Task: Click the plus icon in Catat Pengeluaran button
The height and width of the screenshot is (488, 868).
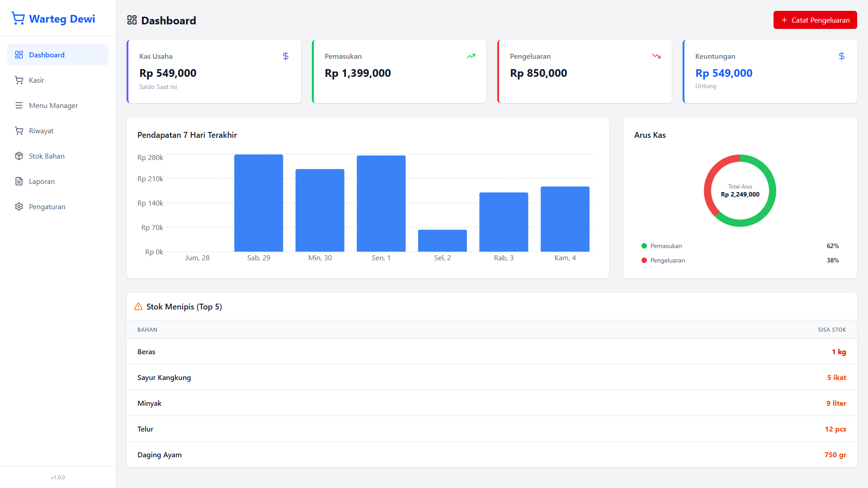Action: pyautogui.click(x=784, y=20)
